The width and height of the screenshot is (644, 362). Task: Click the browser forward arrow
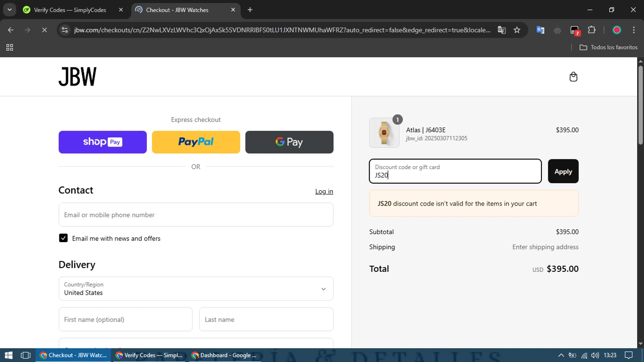click(x=27, y=30)
